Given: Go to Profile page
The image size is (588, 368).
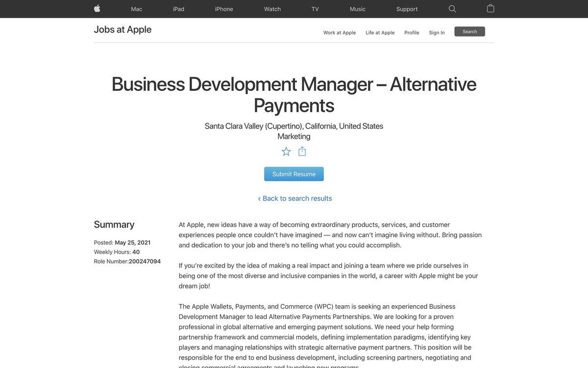Looking at the screenshot, I should click(x=412, y=33).
